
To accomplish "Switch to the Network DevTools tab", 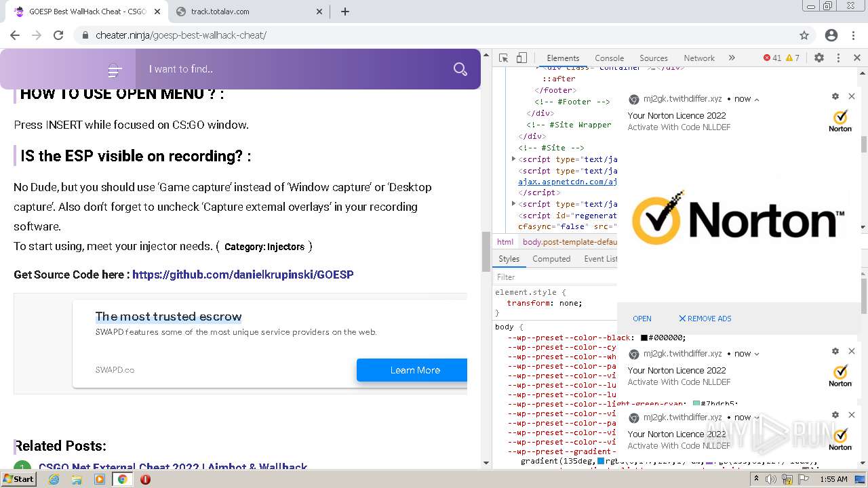I will [x=699, y=58].
